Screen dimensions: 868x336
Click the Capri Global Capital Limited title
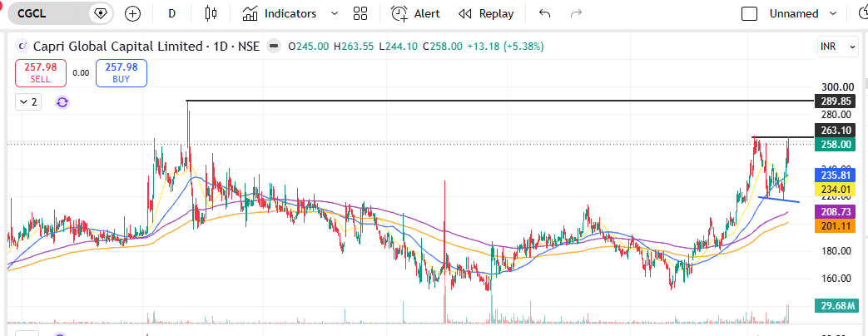[118, 47]
